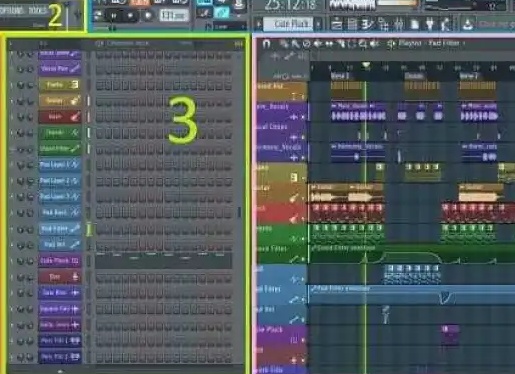
Task: Select the playlist Select tool
Action: [352, 44]
